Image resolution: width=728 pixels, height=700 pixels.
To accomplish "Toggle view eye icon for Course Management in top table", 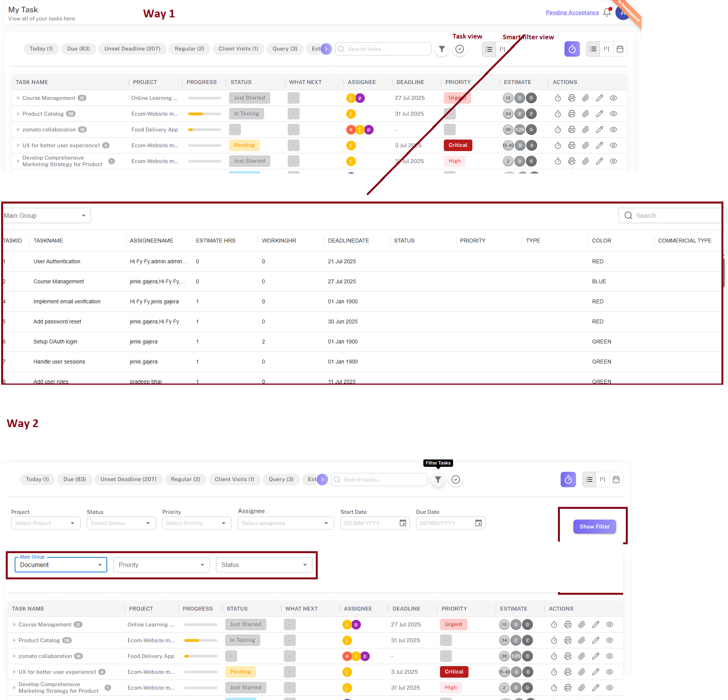I will 613,98.
